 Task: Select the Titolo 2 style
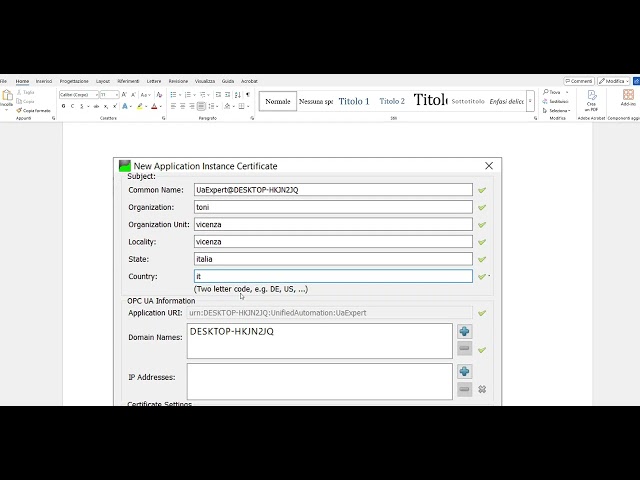tap(392, 101)
